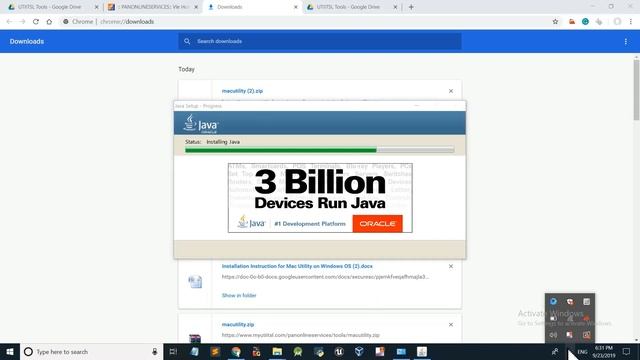Remove macutility (2).zip from list
The image size is (640, 360).
[451, 91]
